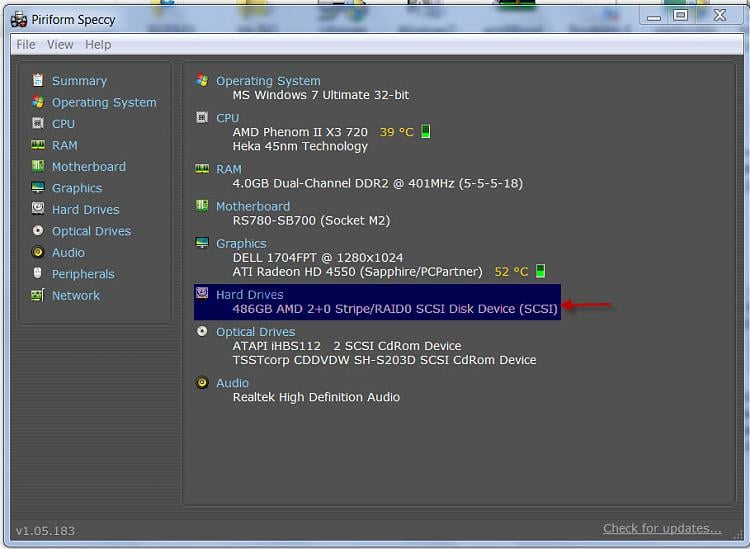750x549 pixels.
Task: Click the Optical Drives heading link in summary
Action: point(255,332)
